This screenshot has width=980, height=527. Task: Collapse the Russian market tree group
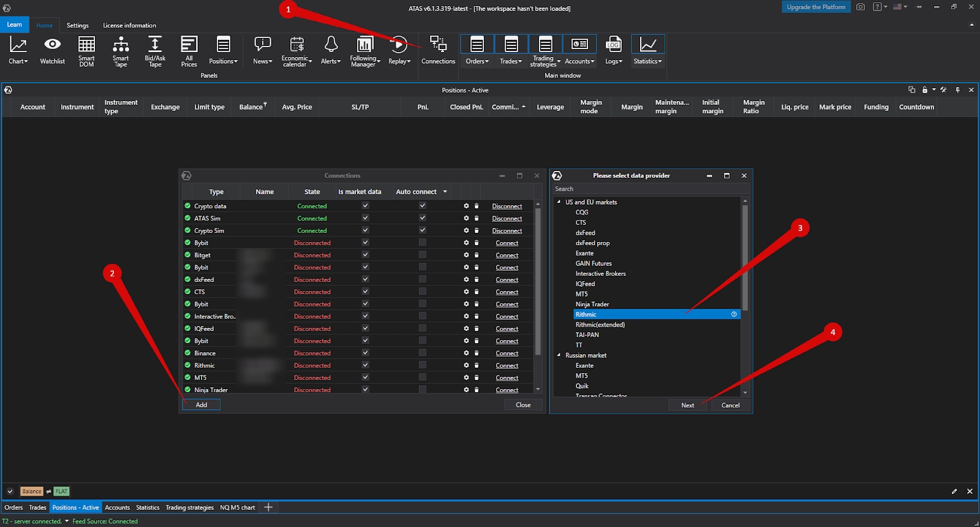click(x=559, y=355)
